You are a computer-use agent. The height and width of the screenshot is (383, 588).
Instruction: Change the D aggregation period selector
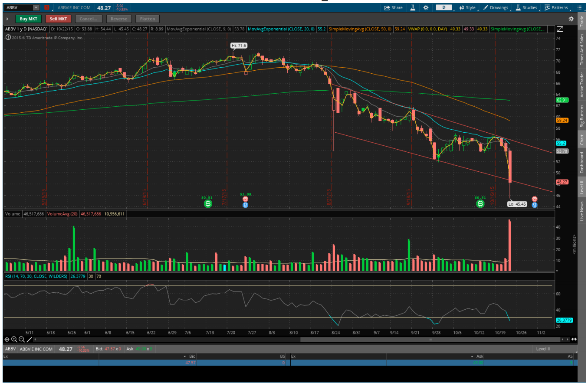coord(444,7)
